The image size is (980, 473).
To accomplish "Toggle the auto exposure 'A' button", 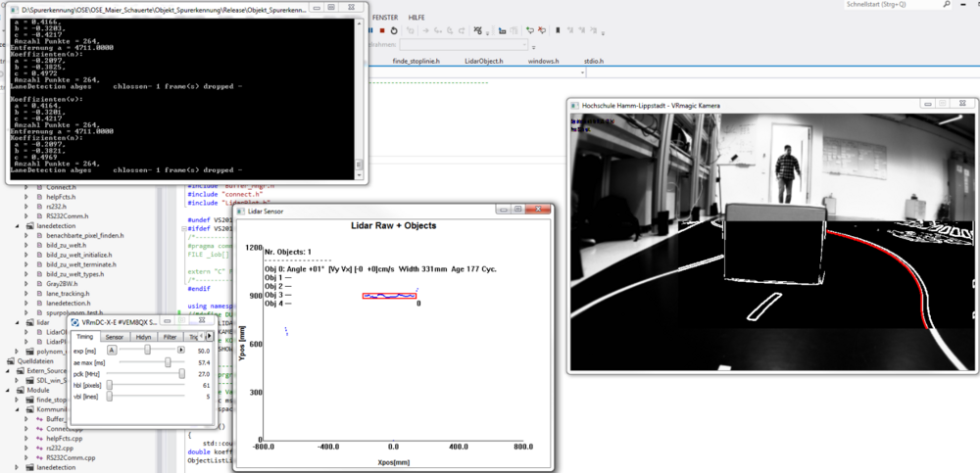I will tap(112, 350).
